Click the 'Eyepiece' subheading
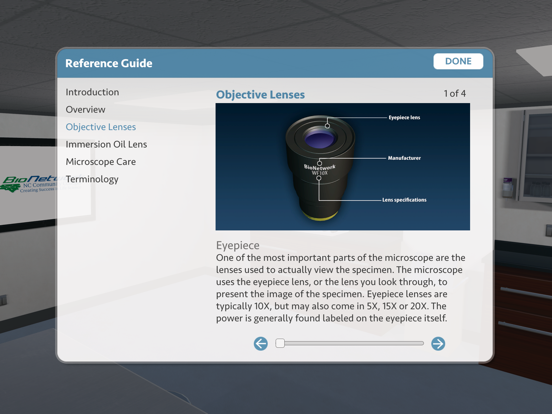Screen dimensions: 552x414 [x=238, y=245]
